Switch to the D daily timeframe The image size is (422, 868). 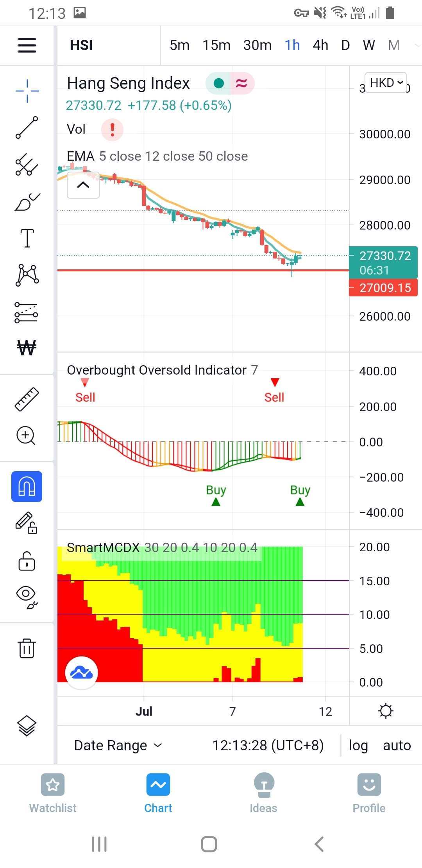(345, 45)
